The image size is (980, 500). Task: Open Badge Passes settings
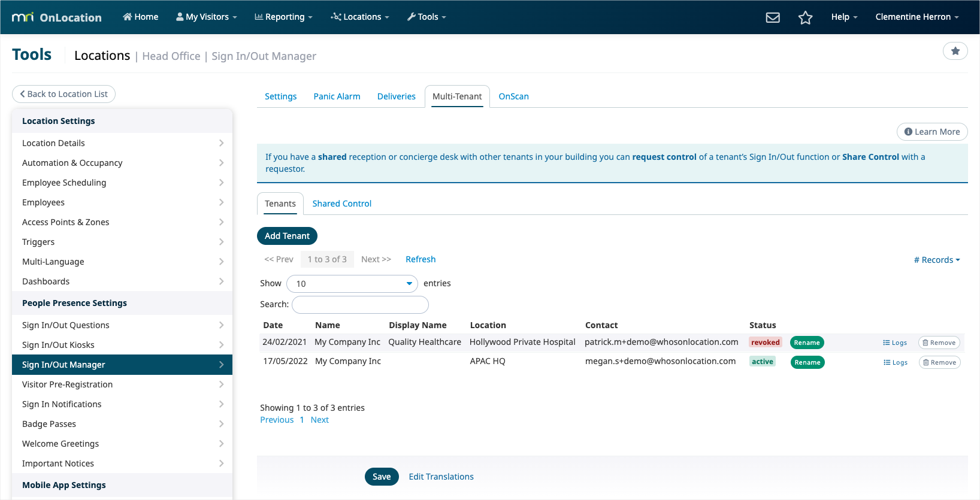(x=122, y=424)
